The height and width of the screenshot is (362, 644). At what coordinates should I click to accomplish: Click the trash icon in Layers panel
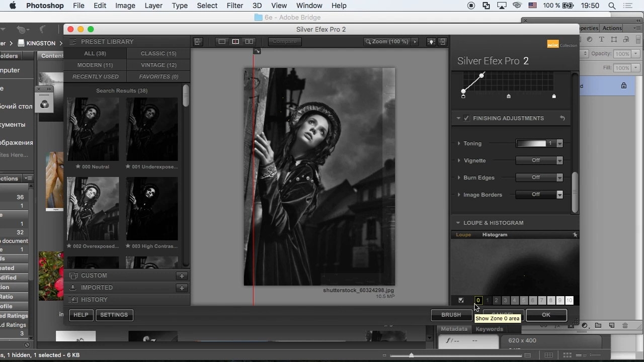625,326
